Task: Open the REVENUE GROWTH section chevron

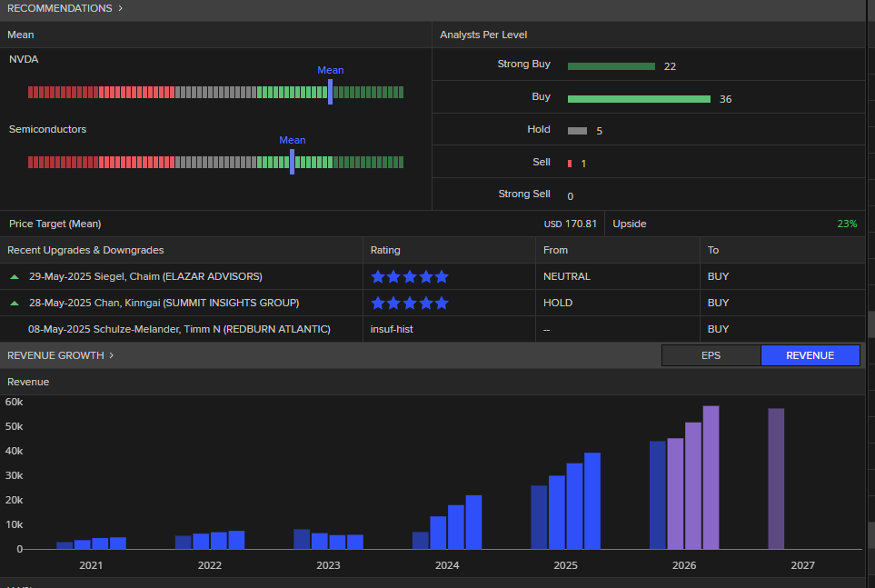Action: click(x=112, y=355)
